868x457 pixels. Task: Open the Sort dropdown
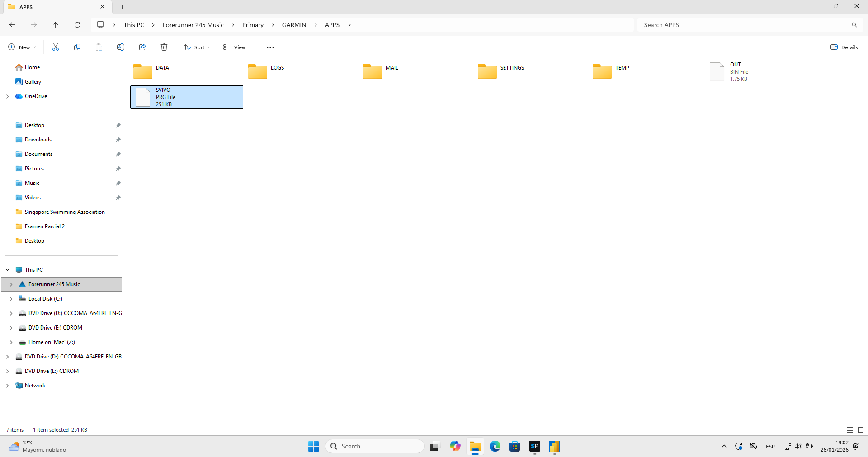click(197, 47)
